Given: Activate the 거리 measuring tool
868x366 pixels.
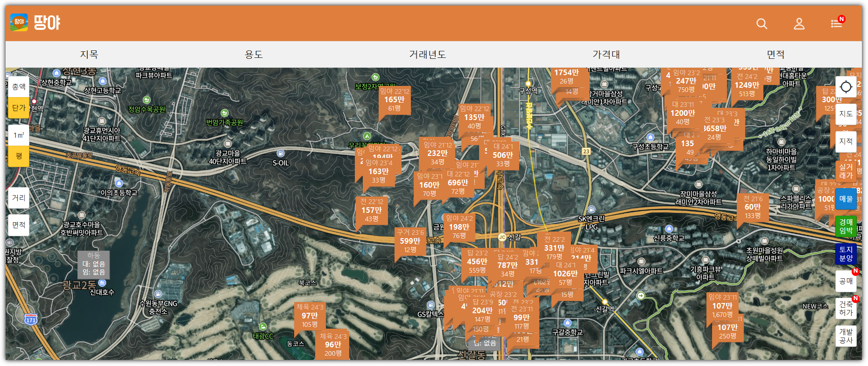Looking at the screenshot, I should coord(19,198).
